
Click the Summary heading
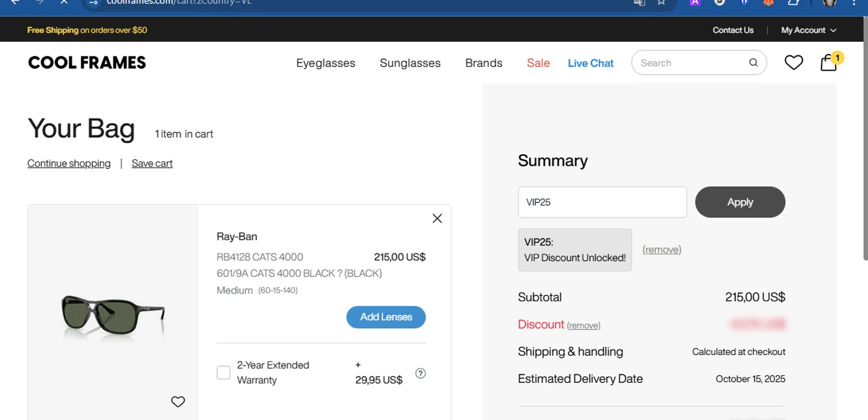coord(553,160)
